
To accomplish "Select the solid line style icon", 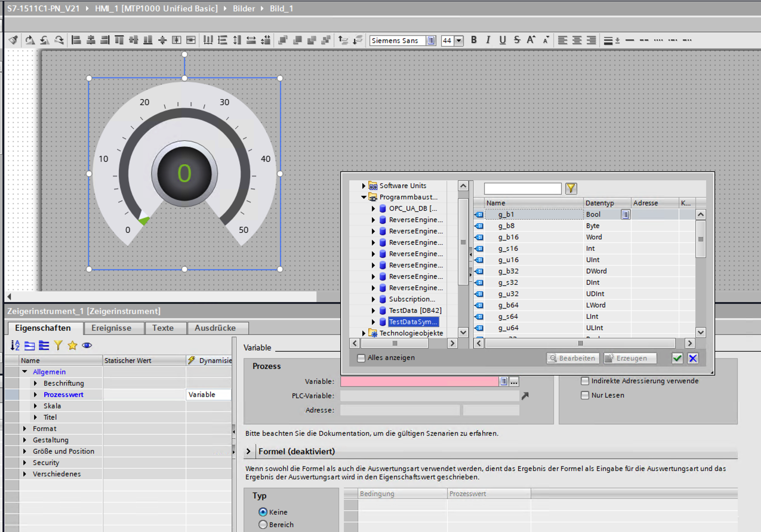I will tap(630, 40).
